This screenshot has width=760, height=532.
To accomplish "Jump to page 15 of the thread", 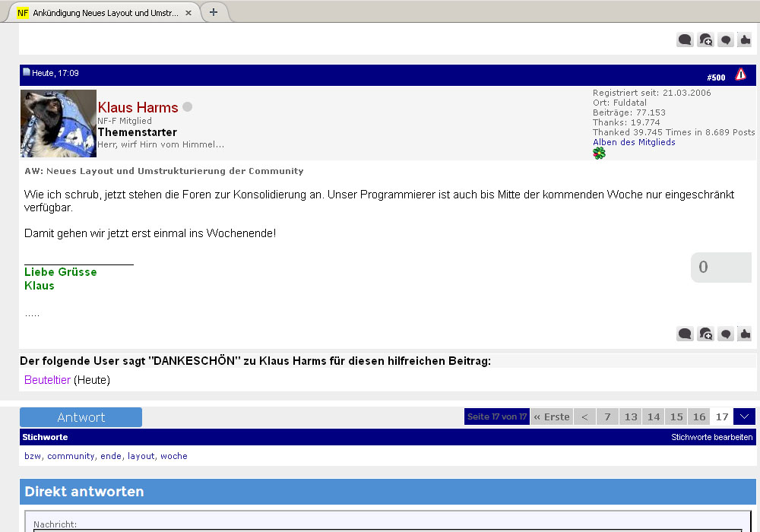I will (676, 416).
